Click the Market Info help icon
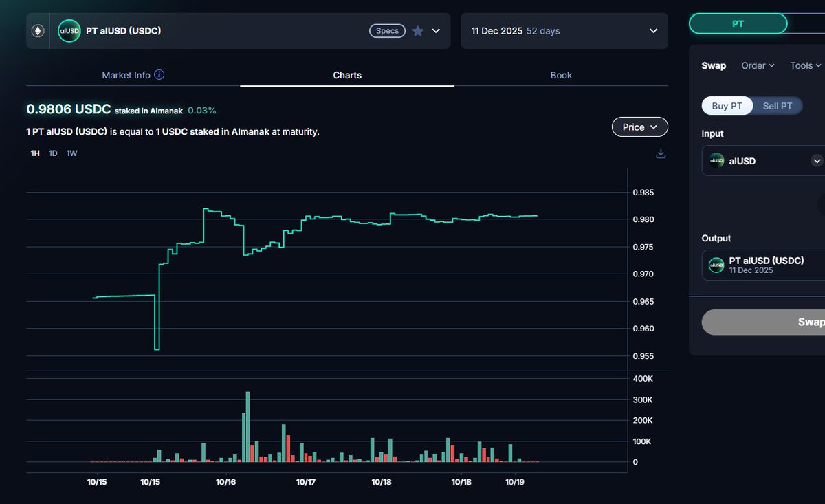The image size is (825, 504). (159, 75)
